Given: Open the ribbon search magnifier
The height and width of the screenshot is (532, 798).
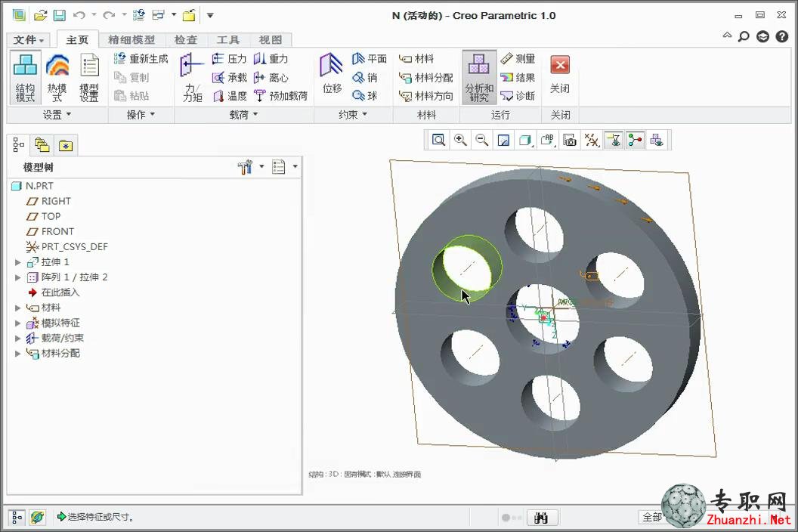Looking at the screenshot, I should 744,37.
